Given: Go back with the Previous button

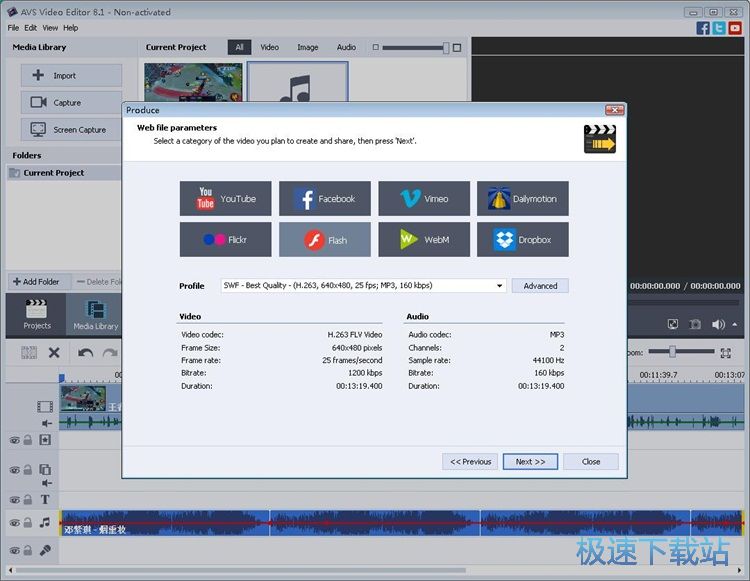Looking at the screenshot, I should pyautogui.click(x=470, y=461).
